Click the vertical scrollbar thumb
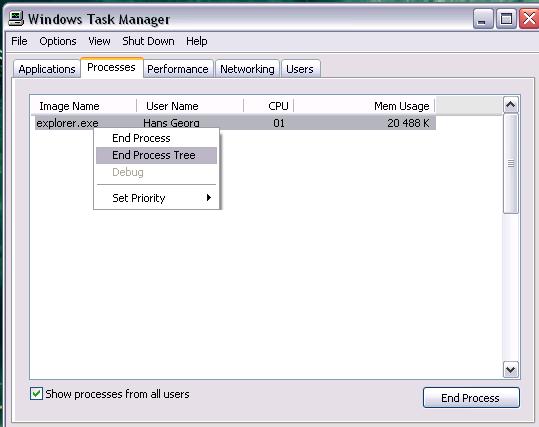Viewport: 539px width, 427px height. click(x=511, y=164)
